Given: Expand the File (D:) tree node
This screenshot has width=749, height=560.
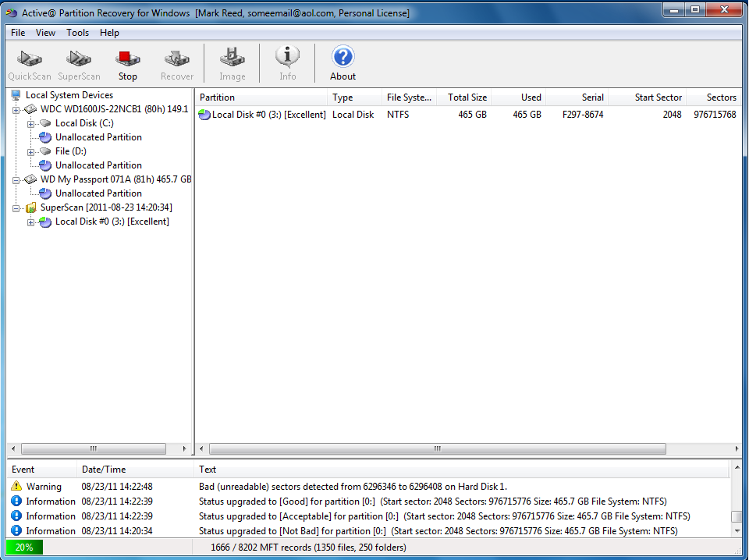Looking at the screenshot, I should tap(30, 152).
